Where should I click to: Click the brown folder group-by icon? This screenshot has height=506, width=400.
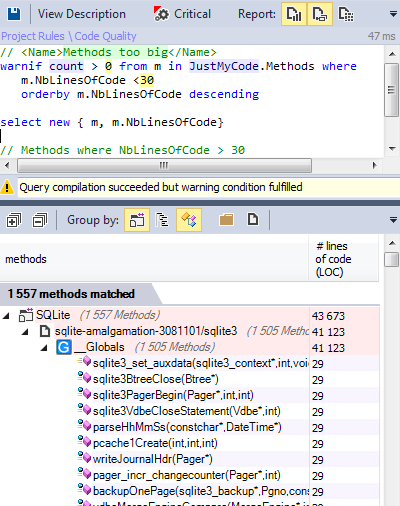pyautogui.click(x=226, y=220)
